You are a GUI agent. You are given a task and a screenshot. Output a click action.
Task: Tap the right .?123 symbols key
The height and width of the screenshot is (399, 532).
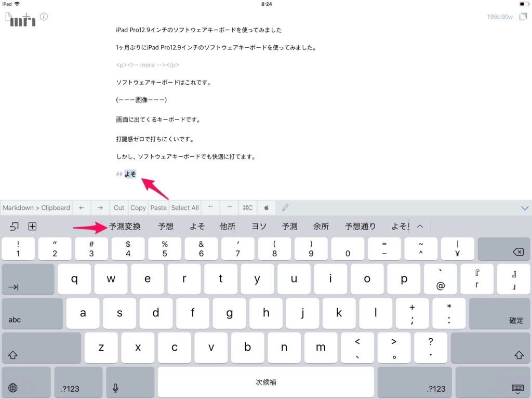(x=415, y=382)
